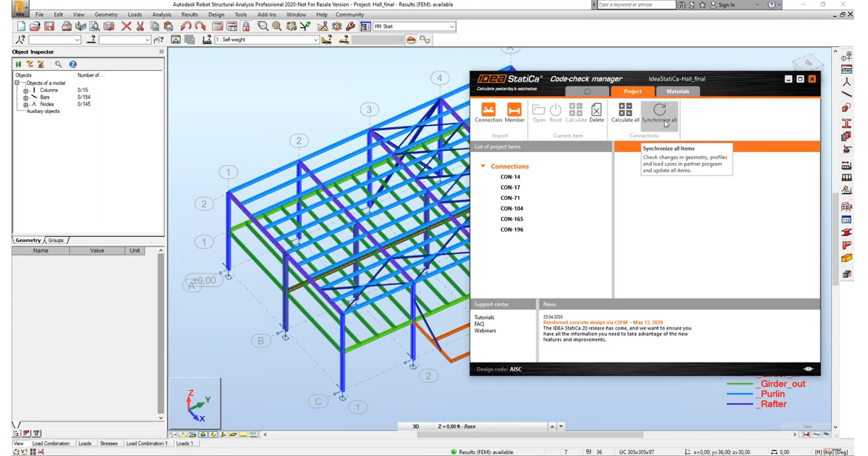Open the Analysis menu
Screen dimensions: 868x456
tap(161, 14)
